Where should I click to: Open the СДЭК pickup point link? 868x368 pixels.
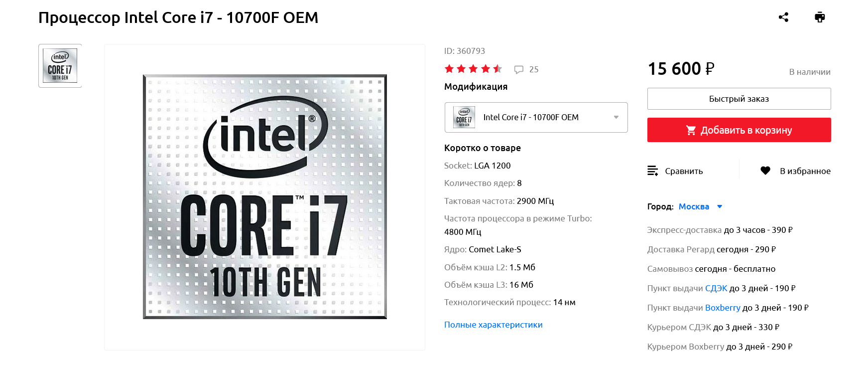(x=716, y=288)
